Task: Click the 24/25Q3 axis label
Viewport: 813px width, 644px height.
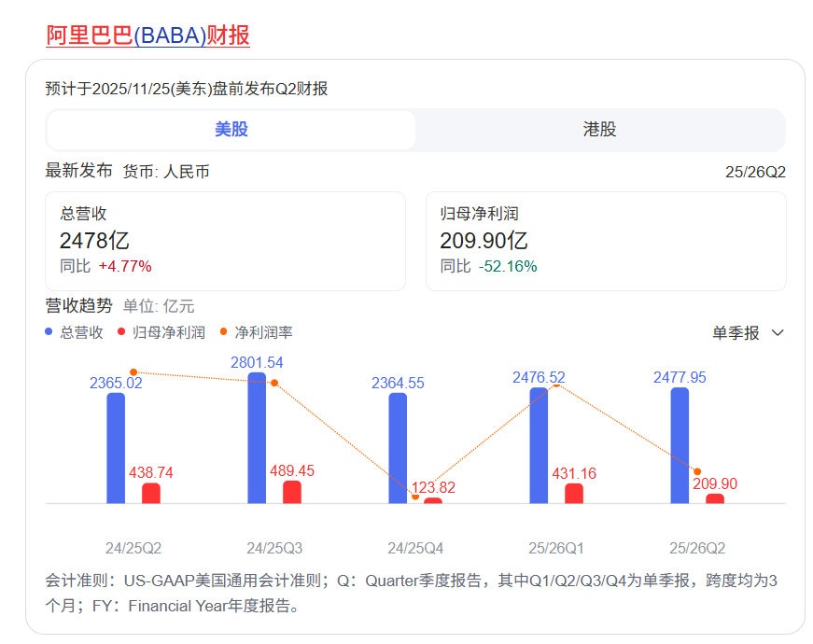Action: [x=274, y=548]
